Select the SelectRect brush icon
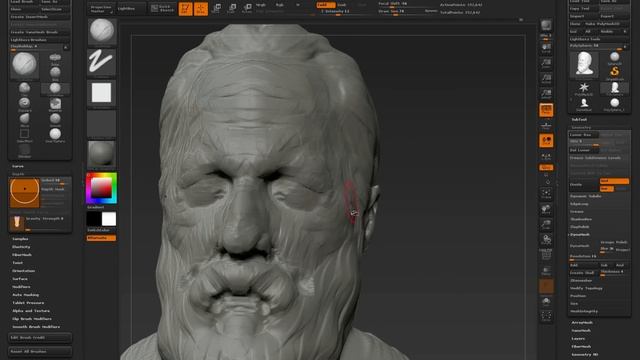The width and height of the screenshot is (640, 360). tap(24, 135)
